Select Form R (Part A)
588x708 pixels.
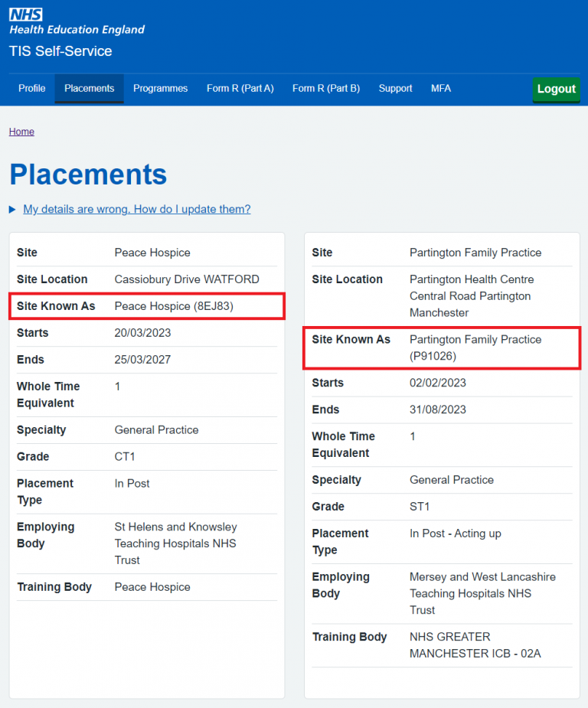240,88
